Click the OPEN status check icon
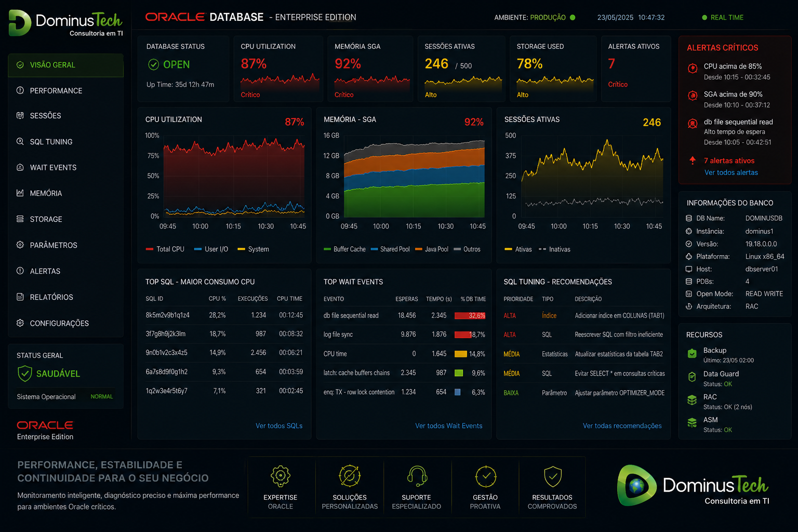This screenshot has height=532, width=798. [x=154, y=64]
